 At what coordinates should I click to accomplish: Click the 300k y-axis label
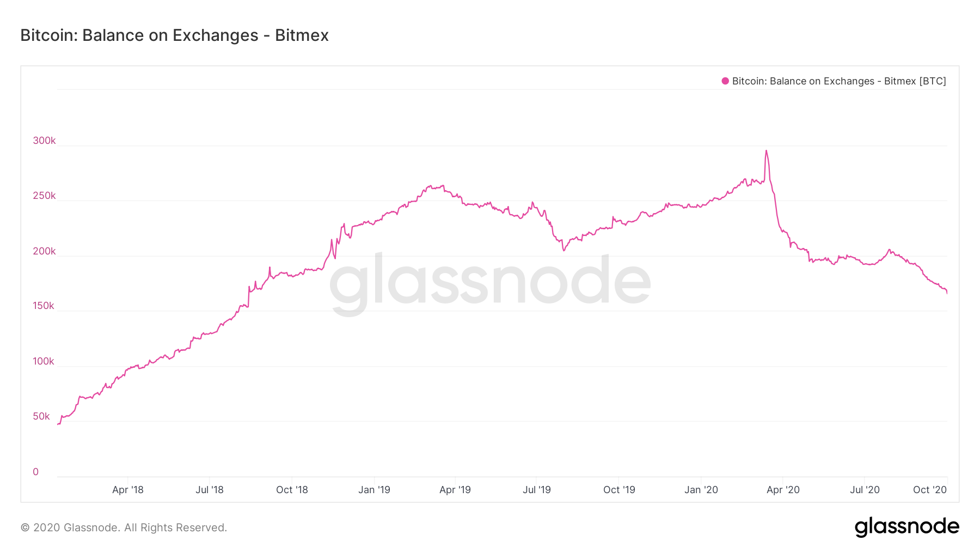coord(44,141)
